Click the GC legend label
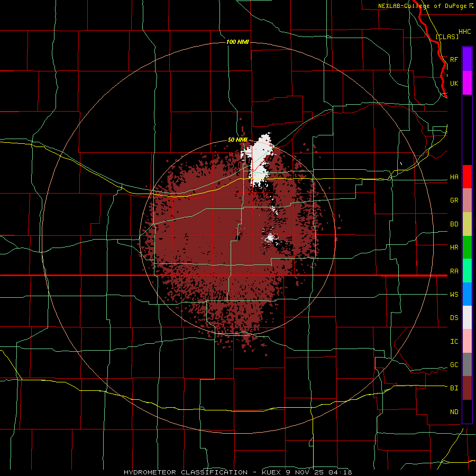The height and width of the screenshot is (476, 476). click(x=454, y=365)
